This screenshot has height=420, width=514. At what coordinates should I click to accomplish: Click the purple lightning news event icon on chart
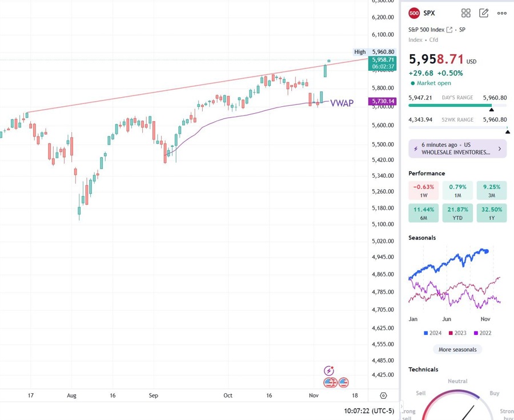pyautogui.click(x=330, y=370)
